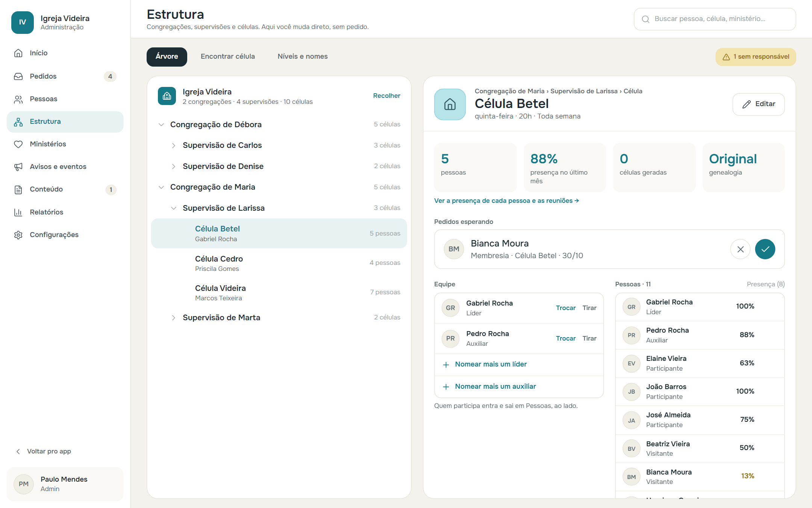Click the Igreja Videira church icon in the tree
The width and height of the screenshot is (812, 508).
(167, 96)
